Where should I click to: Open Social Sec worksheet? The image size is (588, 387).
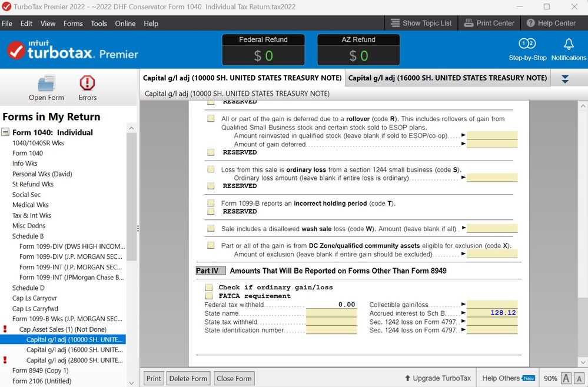26,195
